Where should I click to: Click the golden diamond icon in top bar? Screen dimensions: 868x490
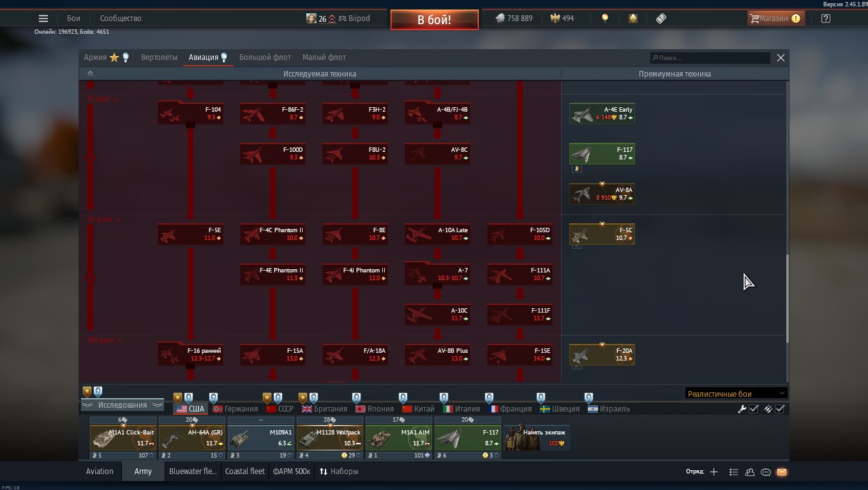pyautogui.click(x=632, y=19)
